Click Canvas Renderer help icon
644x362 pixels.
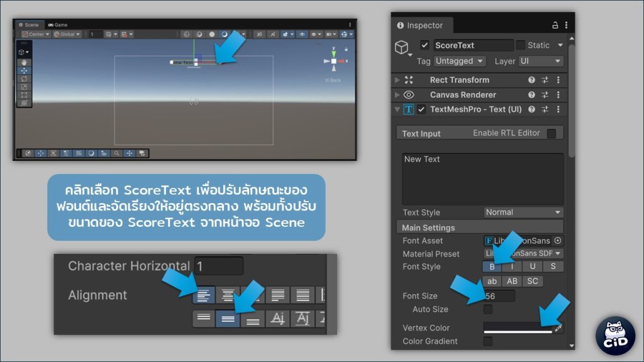pyautogui.click(x=531, y=95)
